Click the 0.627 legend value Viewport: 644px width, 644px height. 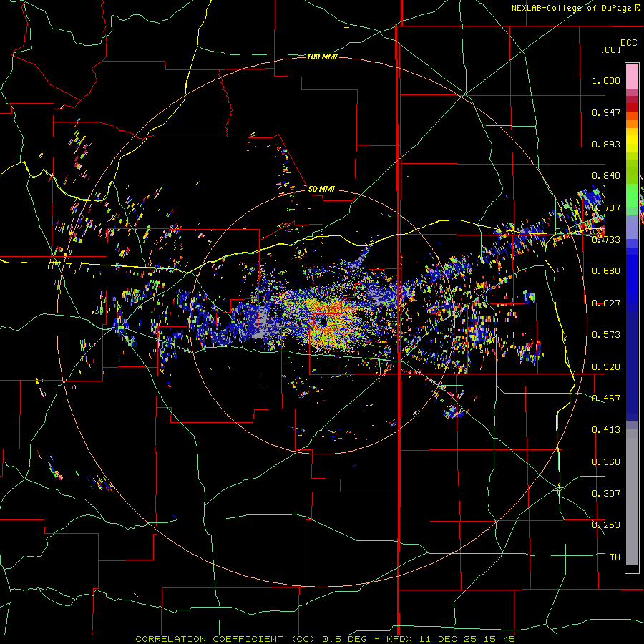pos(606,303)
